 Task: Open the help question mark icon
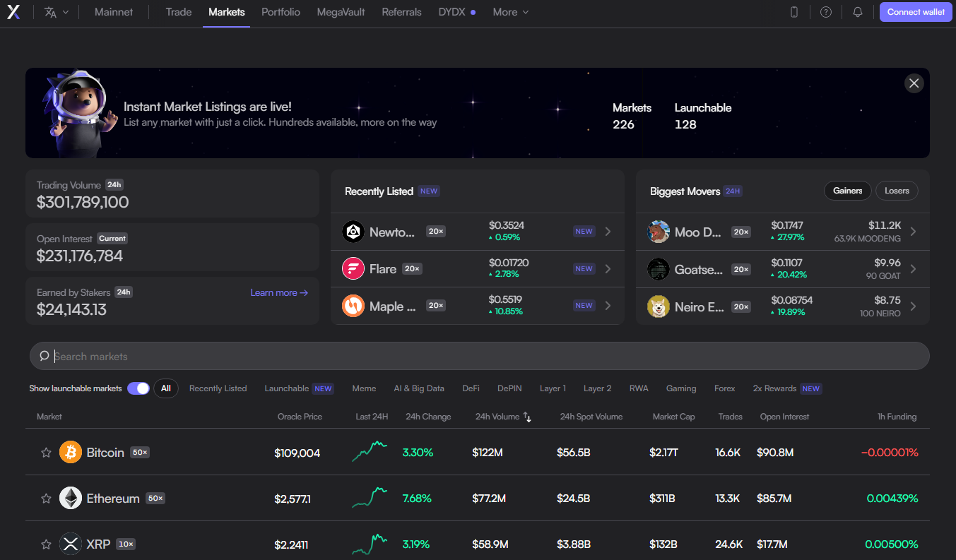tap(826, 12)
